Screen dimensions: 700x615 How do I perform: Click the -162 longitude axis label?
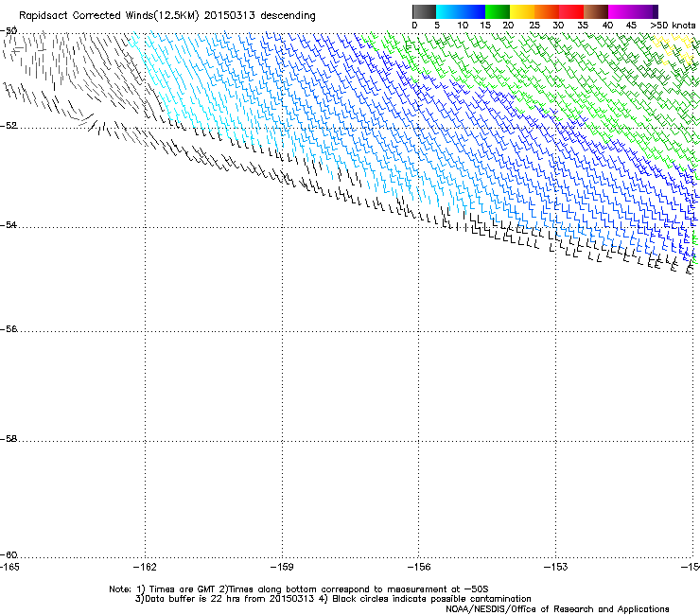(x=145, y=567)
